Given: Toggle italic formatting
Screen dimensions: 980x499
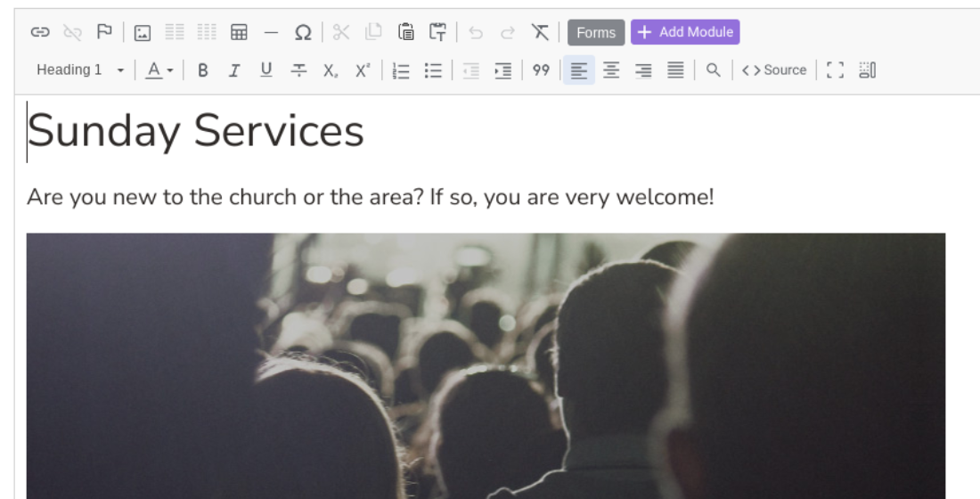Looking at the screenshot, I should click(x=234, y=70).
